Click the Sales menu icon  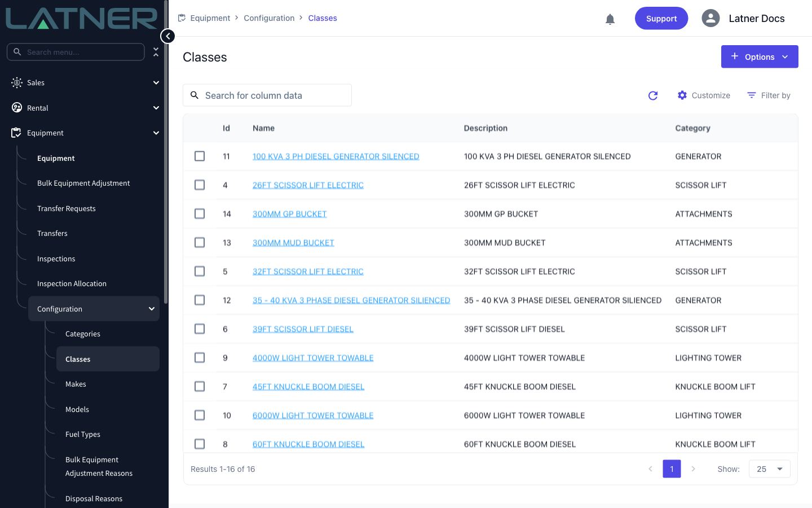click(x=17, y=82)
